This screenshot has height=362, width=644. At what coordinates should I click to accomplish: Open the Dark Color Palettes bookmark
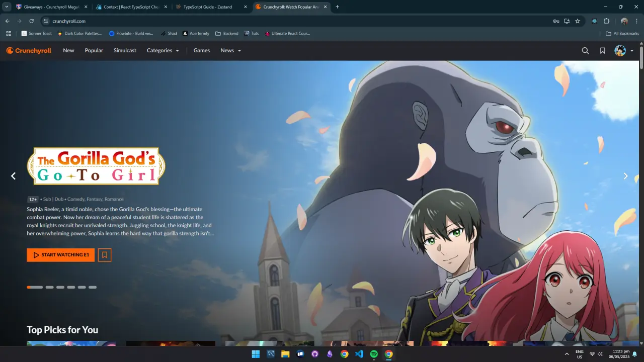[79, 34]
